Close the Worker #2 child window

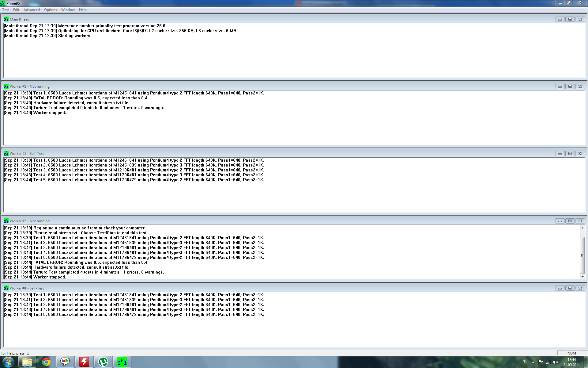click(580, 153)
